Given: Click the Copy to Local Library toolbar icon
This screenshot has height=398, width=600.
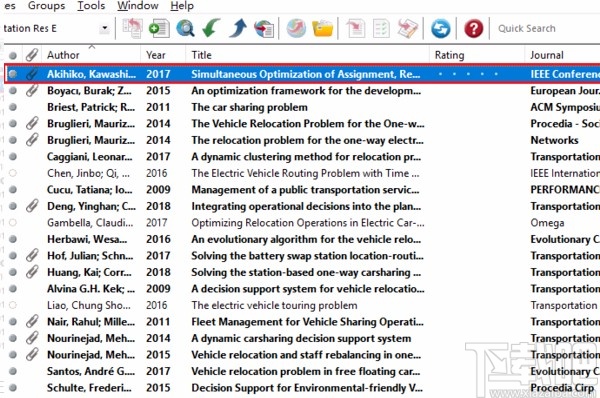Looking at the screenshot, I should tap(132, 28).
